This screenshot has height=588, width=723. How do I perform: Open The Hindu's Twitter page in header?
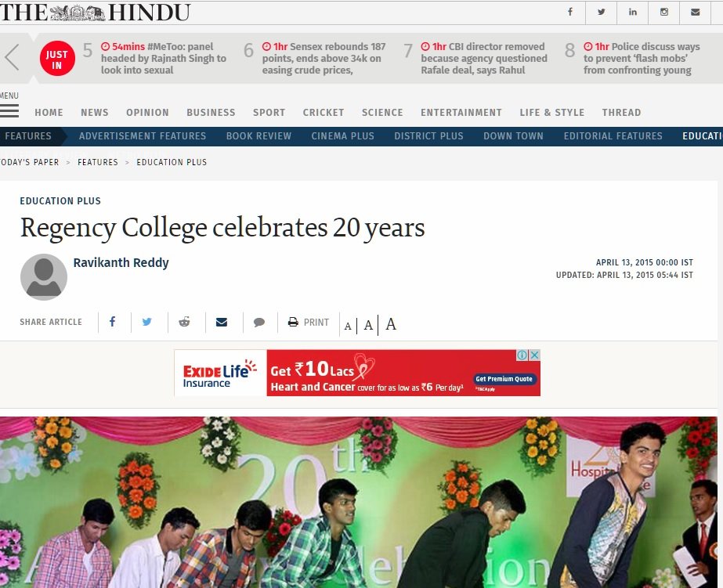[602, 12]
